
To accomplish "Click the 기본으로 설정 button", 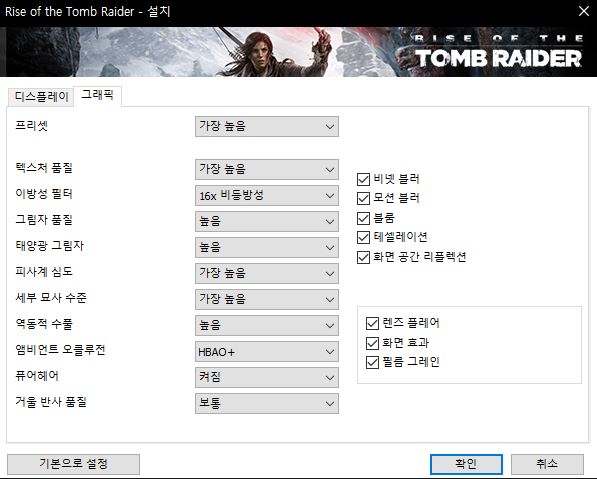I will (73, 464).
